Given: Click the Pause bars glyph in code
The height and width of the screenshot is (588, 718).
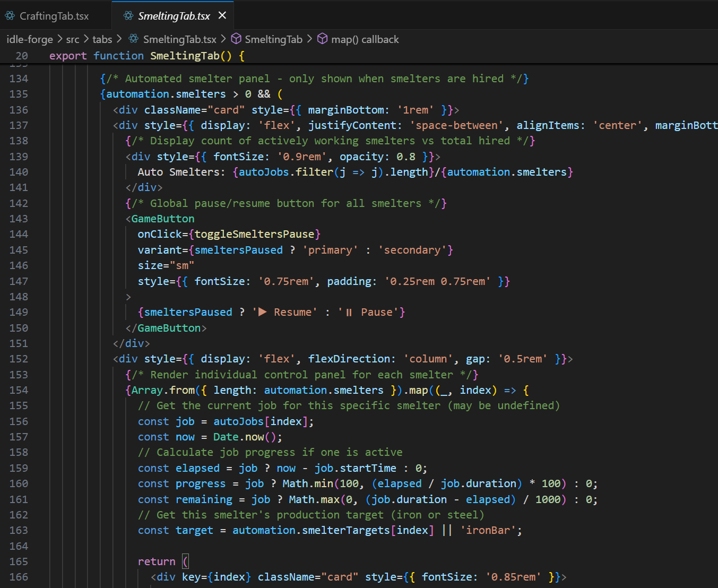Looking at the screenshot, I should 349,313.
